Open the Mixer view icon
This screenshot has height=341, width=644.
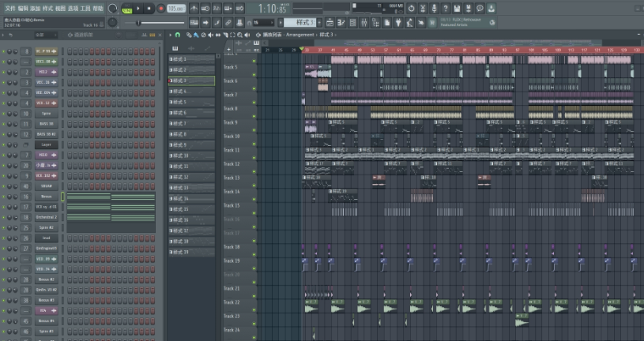[x=364, y=23]
